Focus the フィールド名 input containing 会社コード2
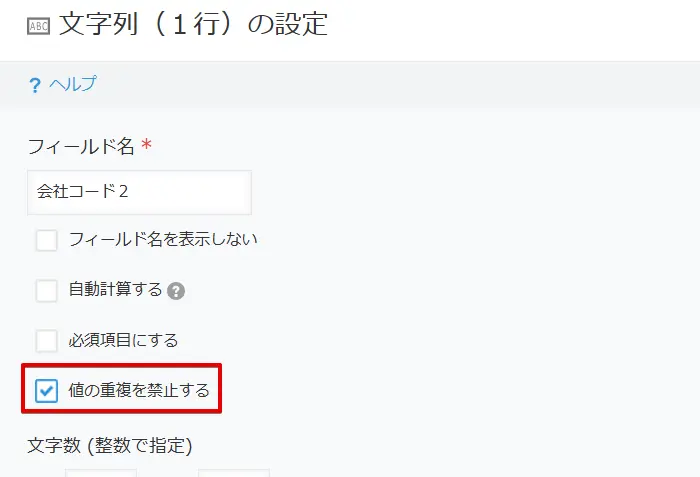 point(139,192)
